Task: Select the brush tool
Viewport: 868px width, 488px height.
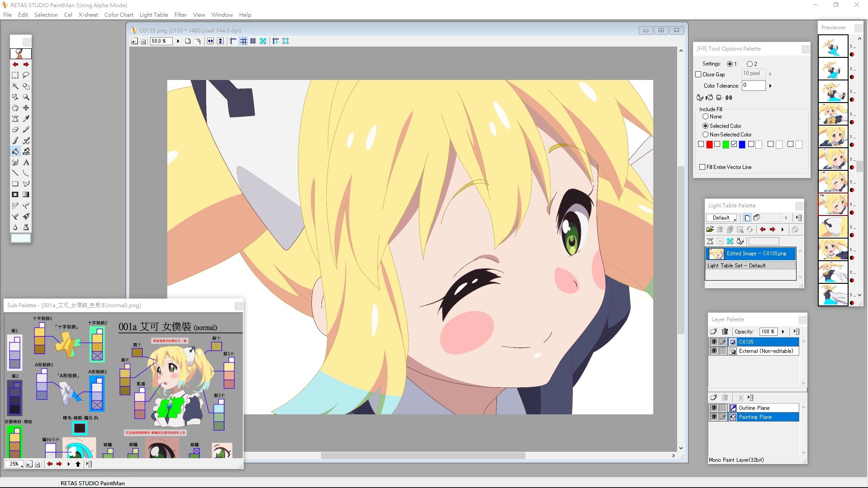Action: point(15,141)
